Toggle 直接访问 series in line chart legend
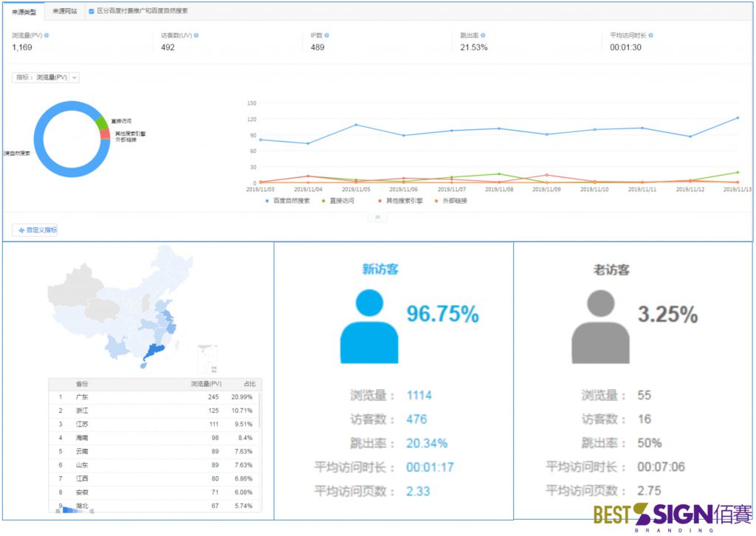This screenshot has width=756, height=536. (338, 201)
